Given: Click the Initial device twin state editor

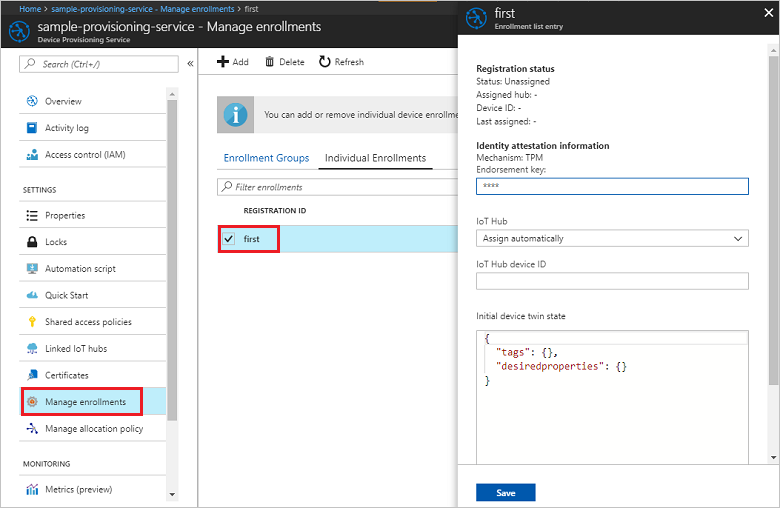Looking at the screenshot, I should point(612,397).
